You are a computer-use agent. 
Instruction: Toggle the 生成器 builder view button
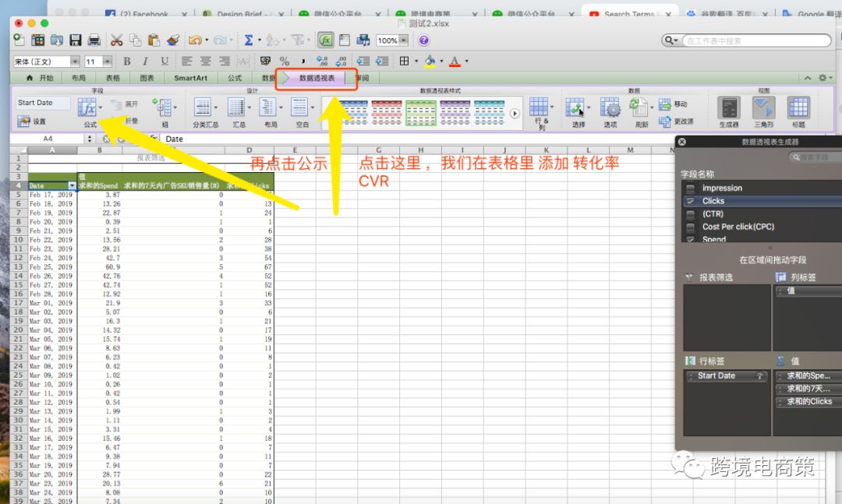(x=729, y=113)
